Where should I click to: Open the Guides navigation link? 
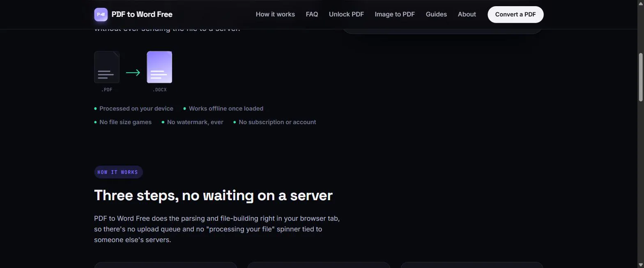[436, 14]
